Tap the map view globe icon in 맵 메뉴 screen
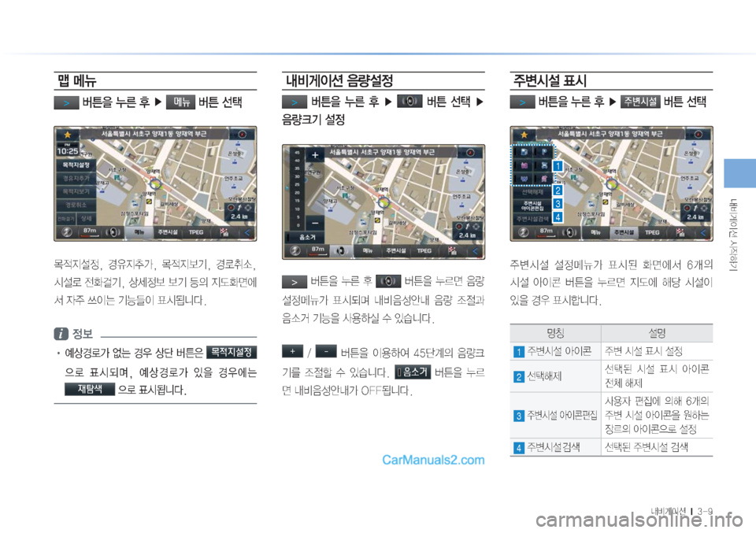This screenshot has height=533, width=756. click(x=67, y=232)
